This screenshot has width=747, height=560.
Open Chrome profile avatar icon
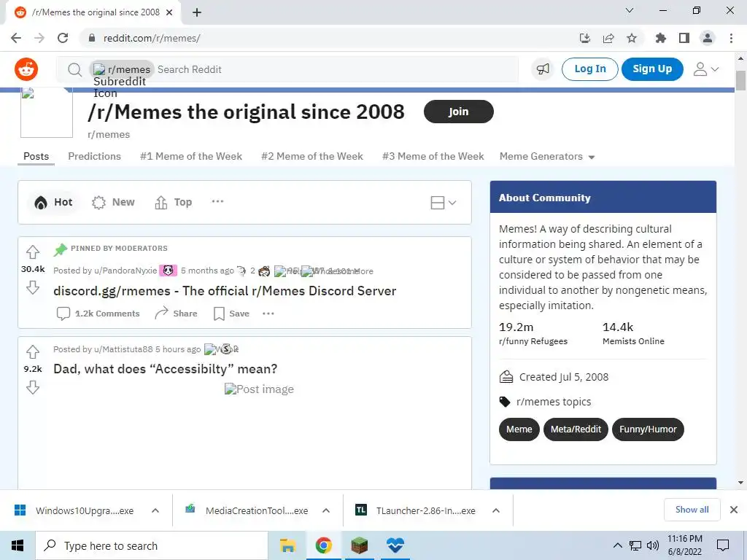pyautogui.click(x=708, y=38)
